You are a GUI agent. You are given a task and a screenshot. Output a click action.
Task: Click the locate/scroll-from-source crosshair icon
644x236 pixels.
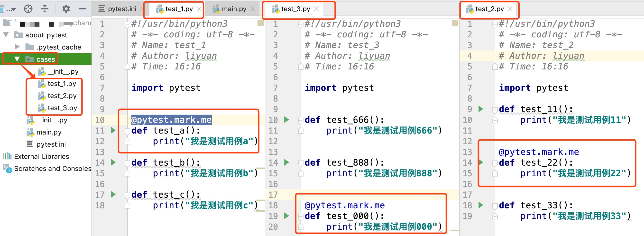28,9
